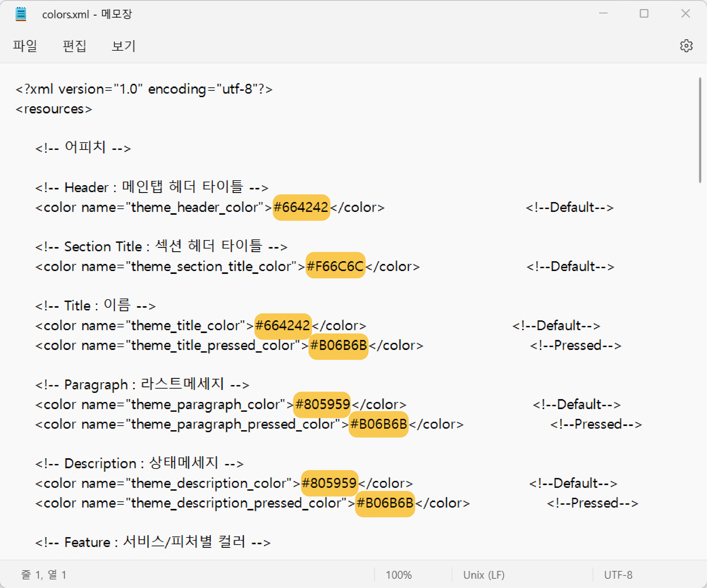Viewport: 707px width, 588px height.
Task: Select the highlighted #F66C6C section title color
Action: (335, 266)
